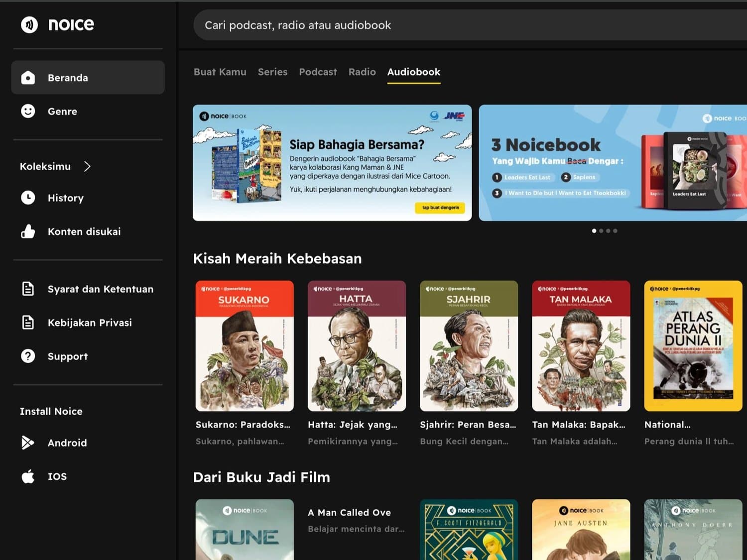This screenshot has height=560, width=747.
Task: Click the Noice logo icon
Action: pyautogui.click(x=29, y=24)
